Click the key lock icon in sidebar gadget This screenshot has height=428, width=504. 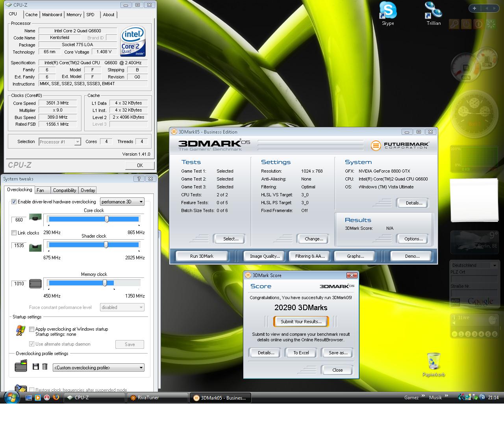[454, 24]
